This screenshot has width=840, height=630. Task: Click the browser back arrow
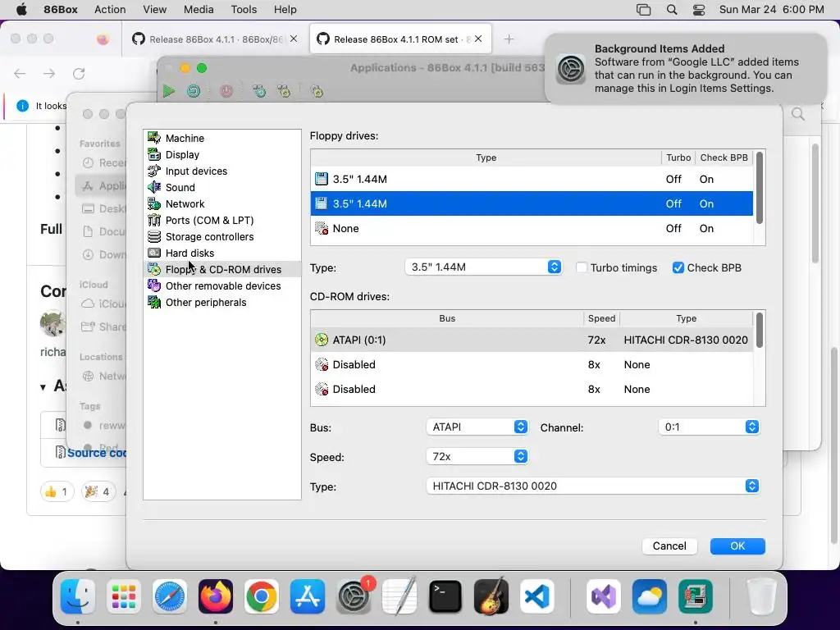coord(20,73)
